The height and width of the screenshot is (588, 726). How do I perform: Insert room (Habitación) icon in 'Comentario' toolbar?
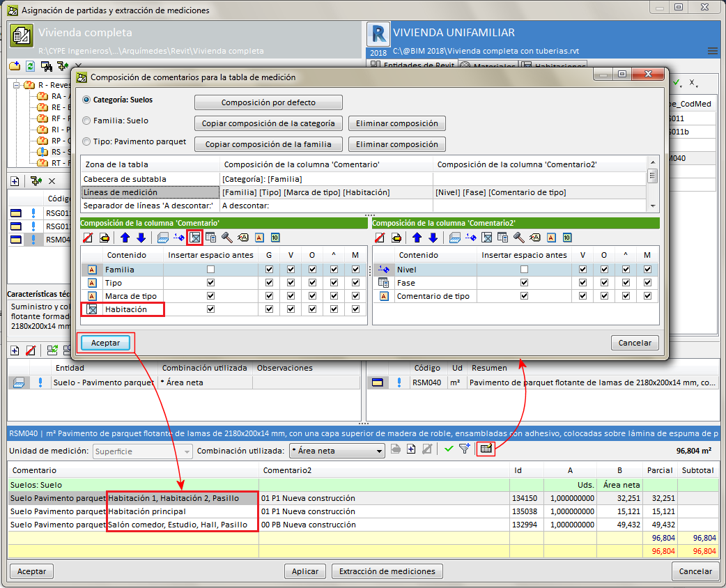coord(195,238)
